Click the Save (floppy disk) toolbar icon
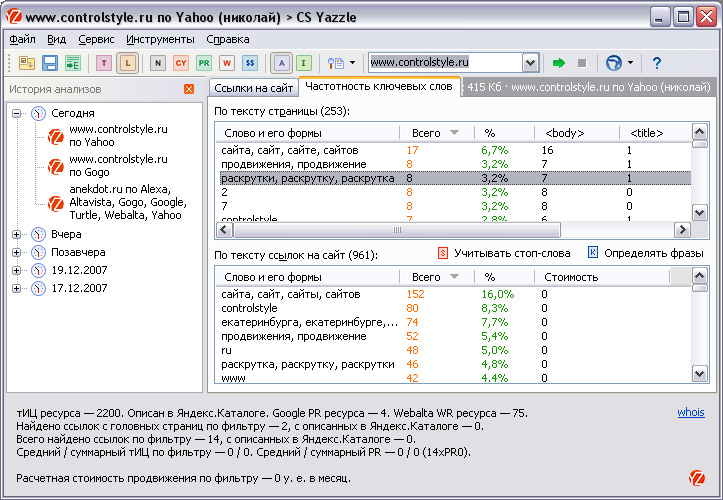Viewport: 723px width, 500px height. [x=50, y=63]
